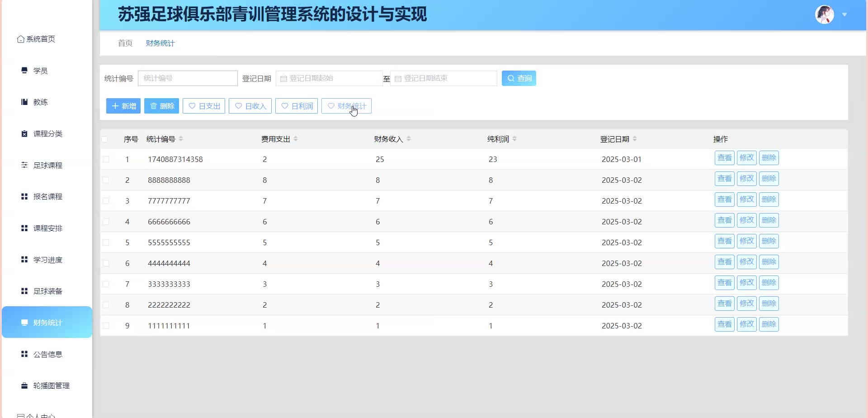Click the 足球课程 sidebar icon

[24, 165]
